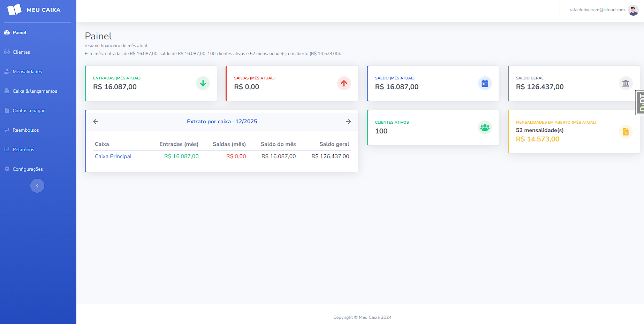Open the Relatórios menu entry
The width and height of the screenshot is (644, 324).
click(x=23, y=149)
